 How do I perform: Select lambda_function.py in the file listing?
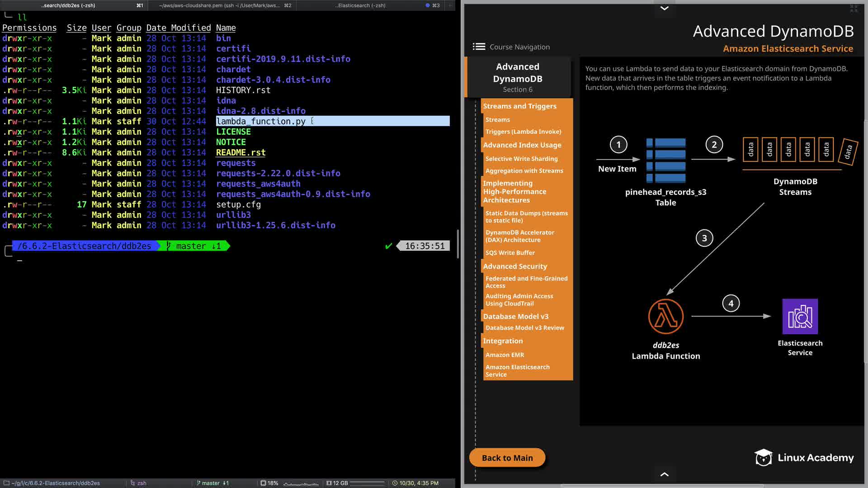[x=261, y=121]
